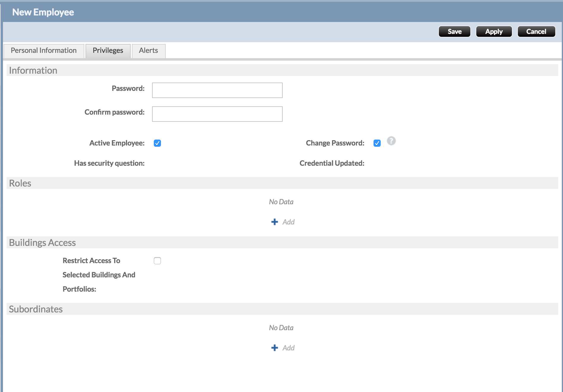Uncheck the Active Employee checkbox
The height and width of the screenshot is (392, 563).
coord(157,143)
